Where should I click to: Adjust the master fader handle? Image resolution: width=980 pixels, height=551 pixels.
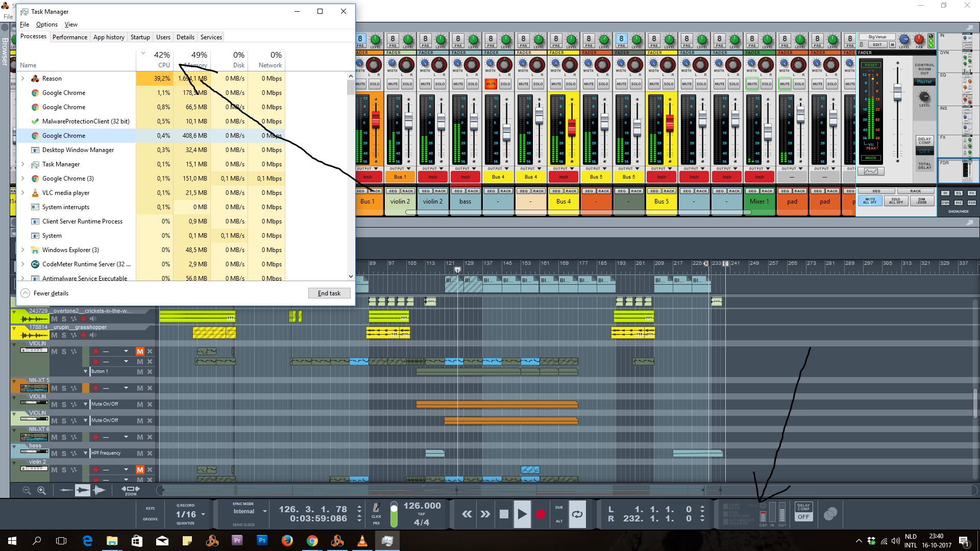click(897, 92)
